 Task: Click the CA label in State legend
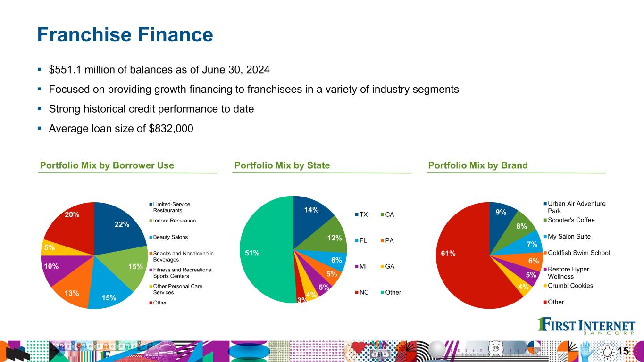(x=390, y=215)
